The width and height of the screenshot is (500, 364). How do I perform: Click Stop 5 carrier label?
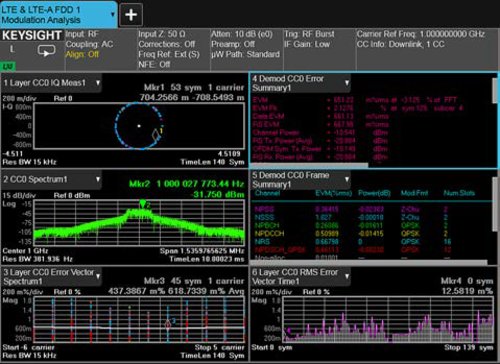(x=220, y=347)
